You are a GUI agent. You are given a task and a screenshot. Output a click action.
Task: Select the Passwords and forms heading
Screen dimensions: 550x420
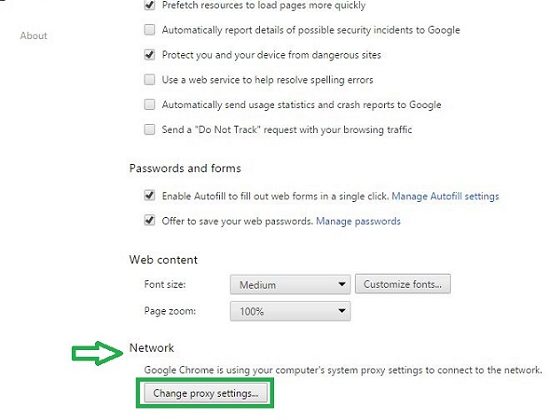185,168
